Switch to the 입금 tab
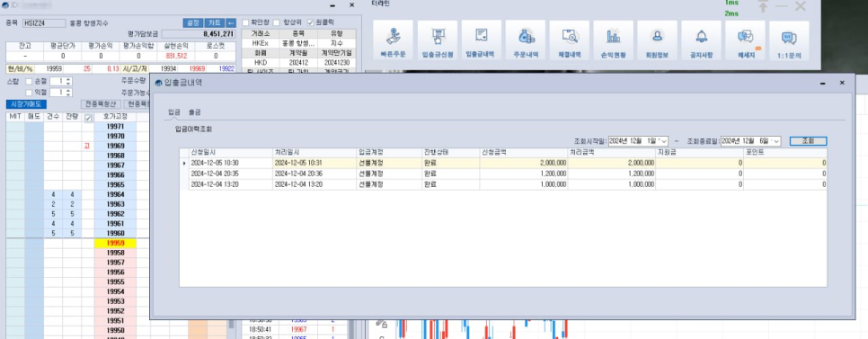Screen dimensions: 868x339 tap(173, 112)
